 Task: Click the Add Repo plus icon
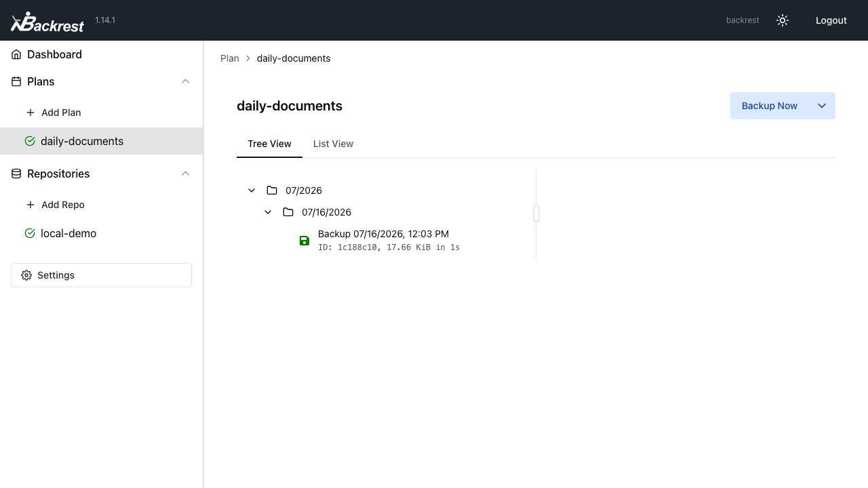pos(31,205)
